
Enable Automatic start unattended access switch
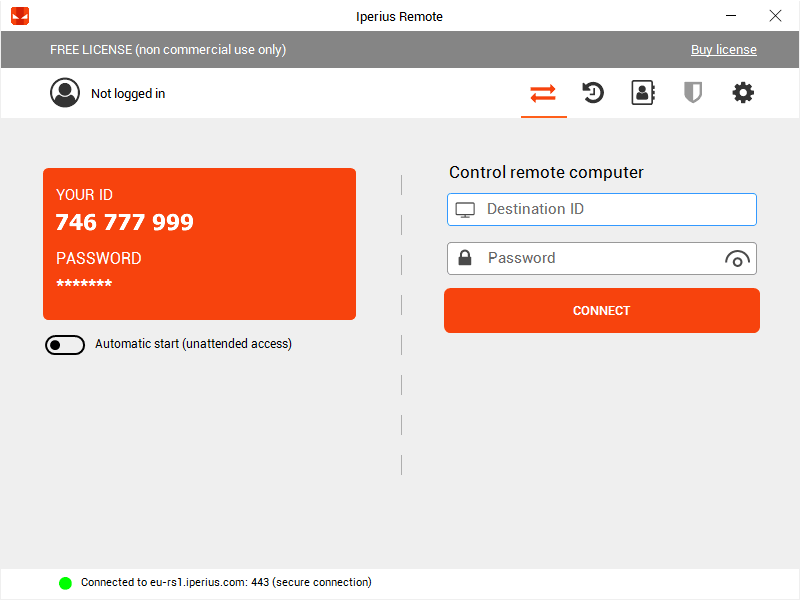point(65,345)
